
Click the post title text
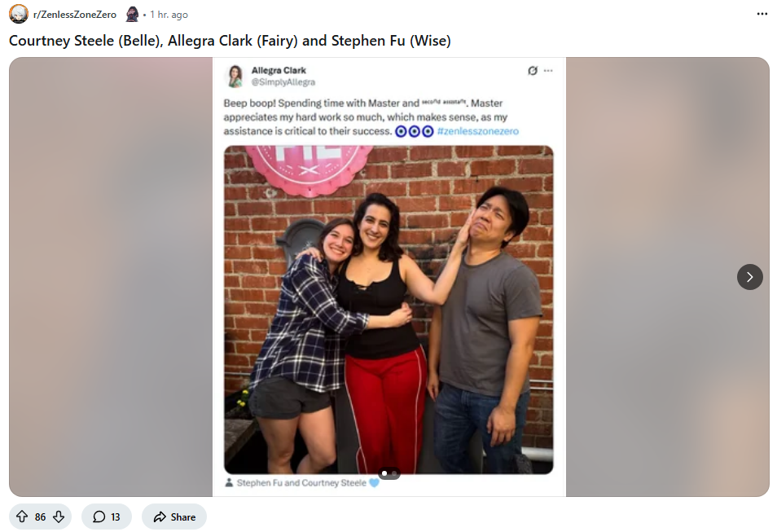click(230, 41)
